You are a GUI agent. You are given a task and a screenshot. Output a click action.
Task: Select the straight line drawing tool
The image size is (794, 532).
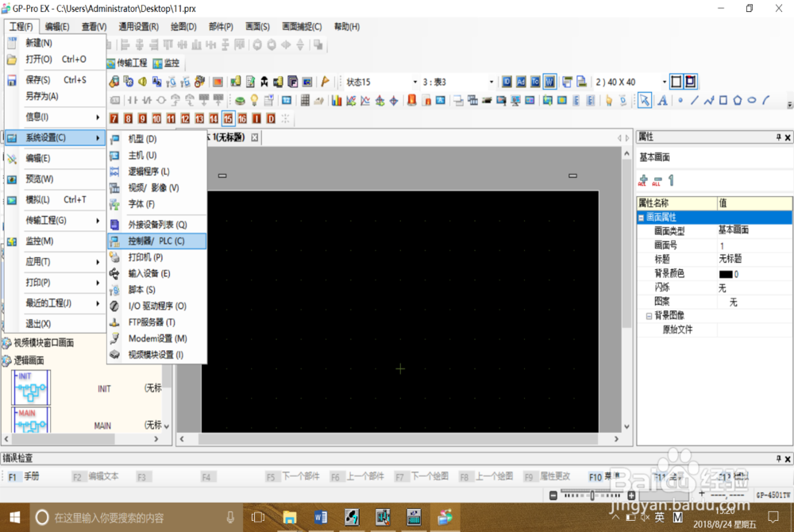tap(694, 100)
